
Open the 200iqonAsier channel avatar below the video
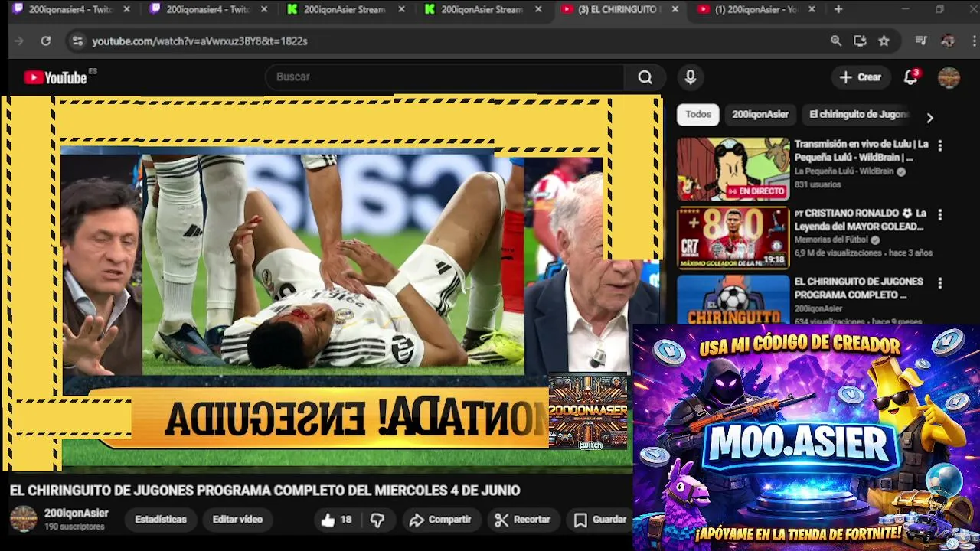(x=23, y=519)
